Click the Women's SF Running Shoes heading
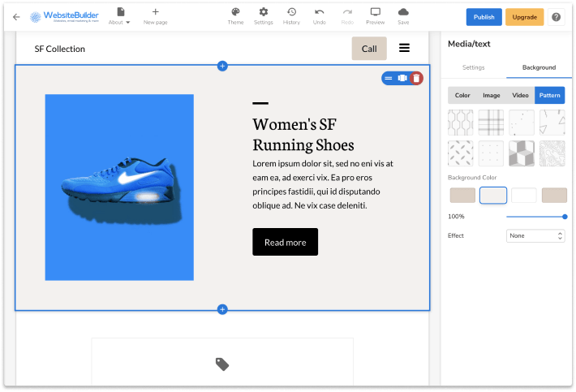The image size is (576, 392). pyautogui.click(x=303, y=135)
